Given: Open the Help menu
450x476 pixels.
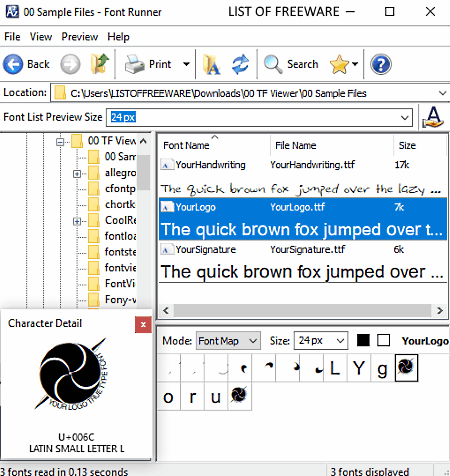Looking at the screenshot, I should (x=118, y=37).
